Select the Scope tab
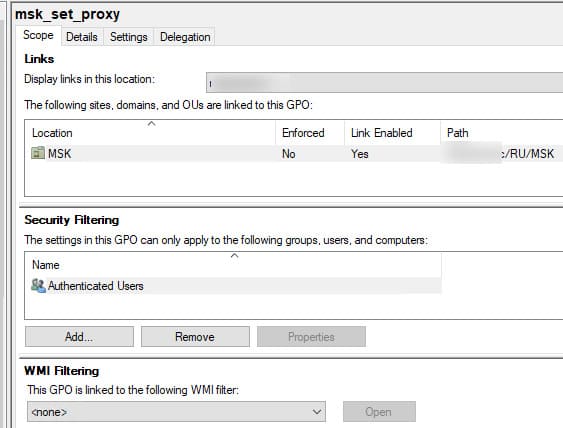The image size is (563, 428). pyautogui.click(x=38, y=35)
